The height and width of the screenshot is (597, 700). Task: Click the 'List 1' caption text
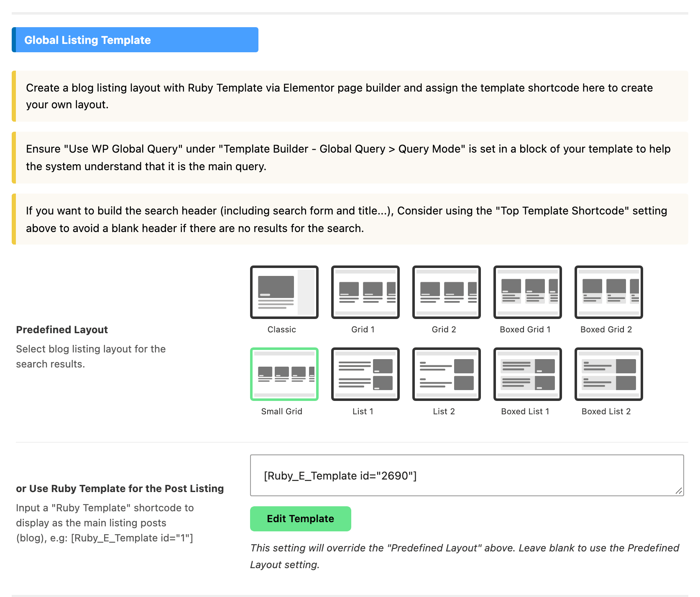(x=363, y=411)
